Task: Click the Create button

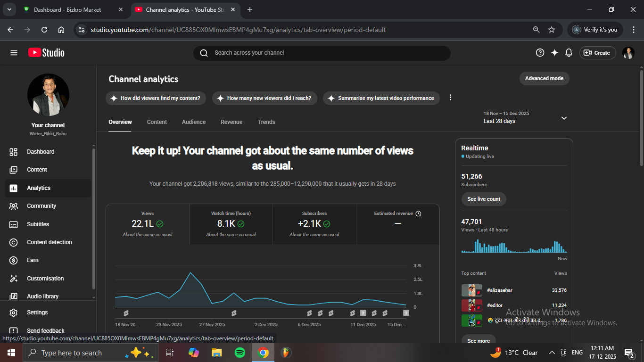Action: (x=597, y=53)
